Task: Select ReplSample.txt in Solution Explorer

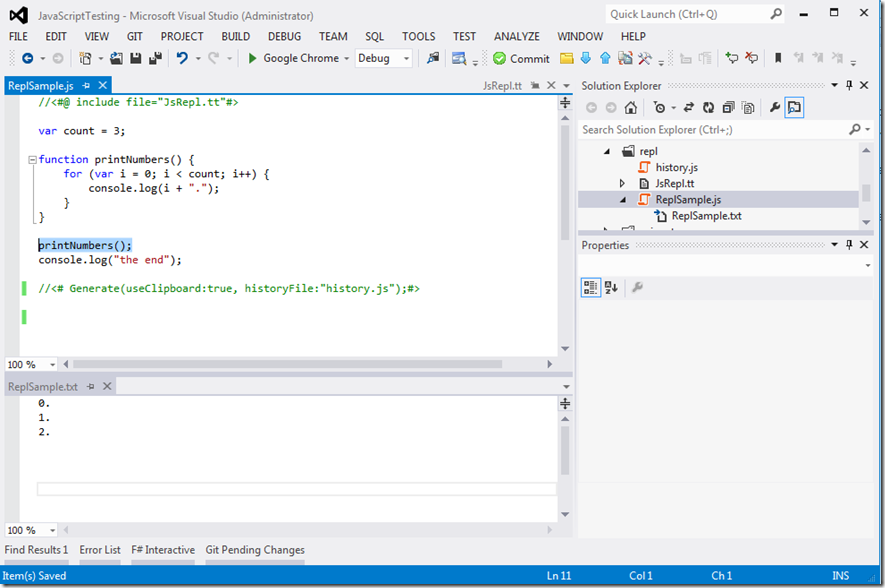Action: (706, 216)
